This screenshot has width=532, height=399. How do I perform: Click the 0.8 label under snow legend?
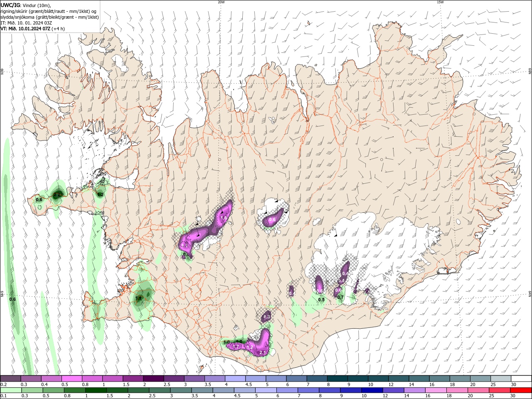pyautogui.click(x=85, y=384)
